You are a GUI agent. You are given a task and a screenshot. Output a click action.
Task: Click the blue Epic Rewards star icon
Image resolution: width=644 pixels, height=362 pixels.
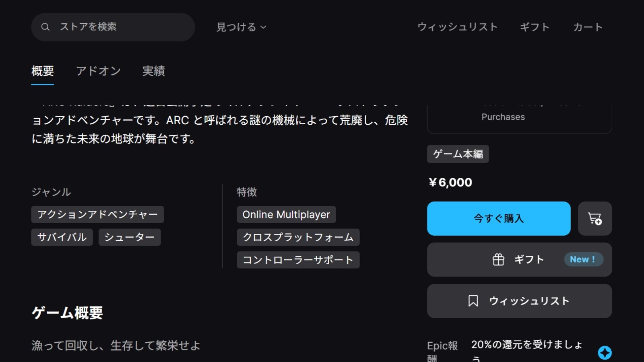[x=605, y=353]
